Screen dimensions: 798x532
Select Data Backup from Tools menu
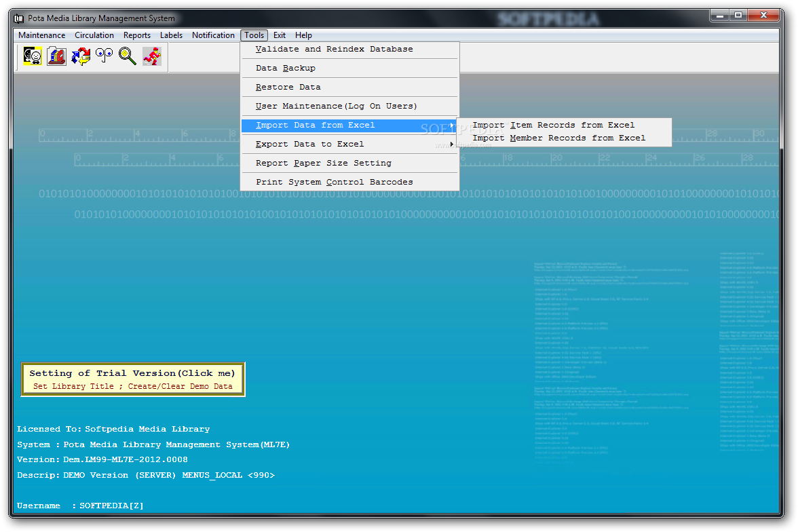[x=349, y=69]
